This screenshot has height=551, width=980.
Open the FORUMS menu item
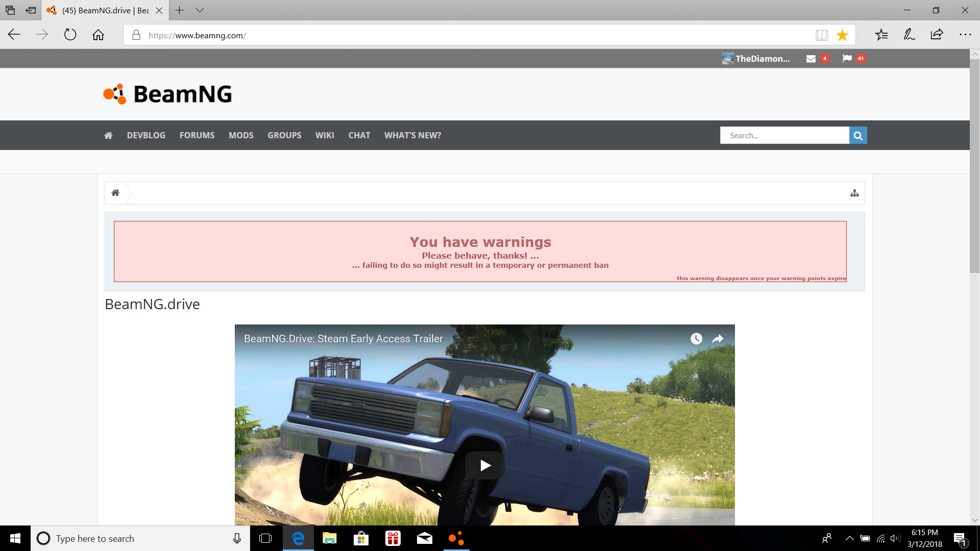click(197, 135)
